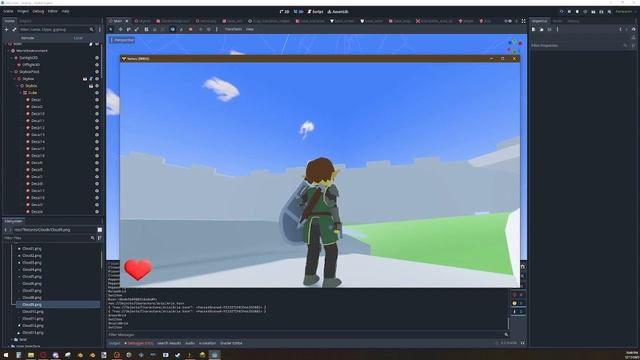Image resolution: width=640 pixels, height=360 pixels.
Task: Toggle visibility of the Decal16 node
Action: pyautogui.click(x=97, y=156)
